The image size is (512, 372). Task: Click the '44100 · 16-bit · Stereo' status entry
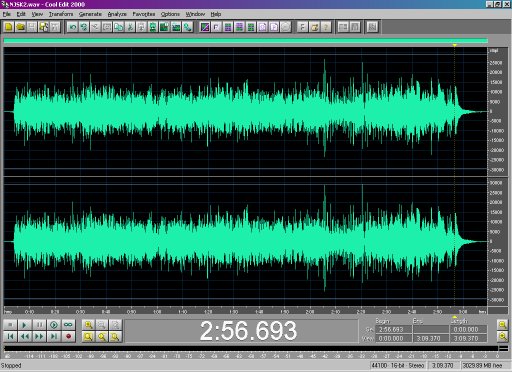(398, 366)
